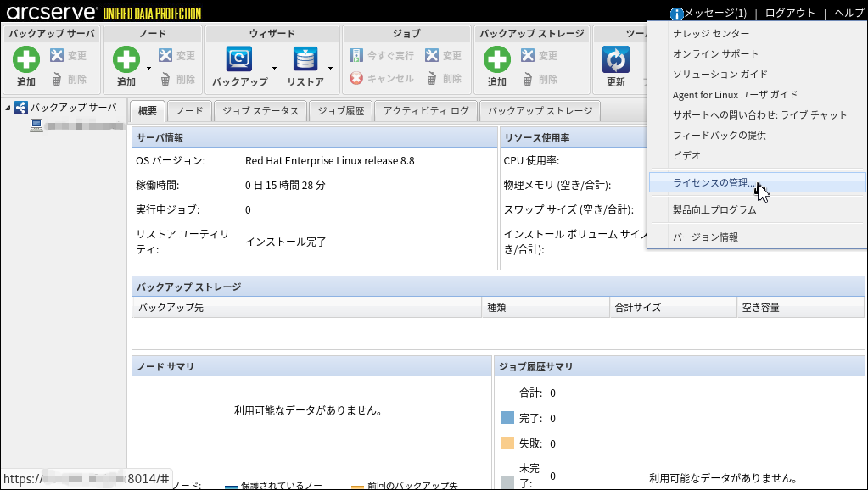Click the blue info messages icon
This screenshot has height=490, width=868.
click(676, 14)
